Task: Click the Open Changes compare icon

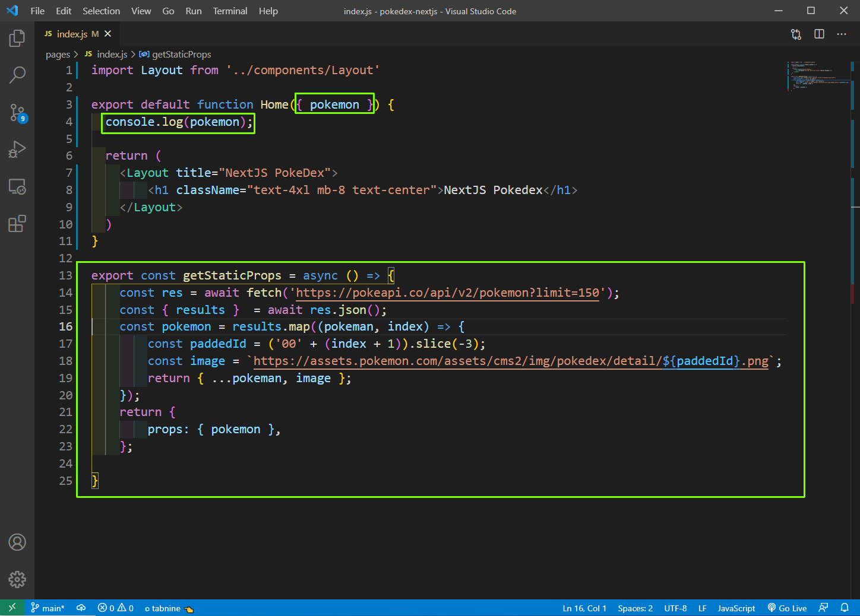Action: click(796, 34)
